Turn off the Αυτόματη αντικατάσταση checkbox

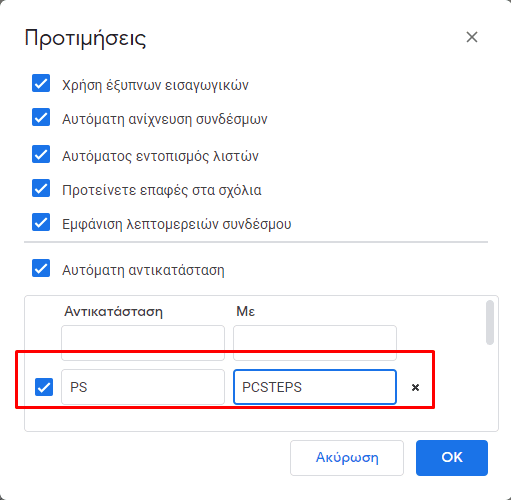[x=41, y=268]
